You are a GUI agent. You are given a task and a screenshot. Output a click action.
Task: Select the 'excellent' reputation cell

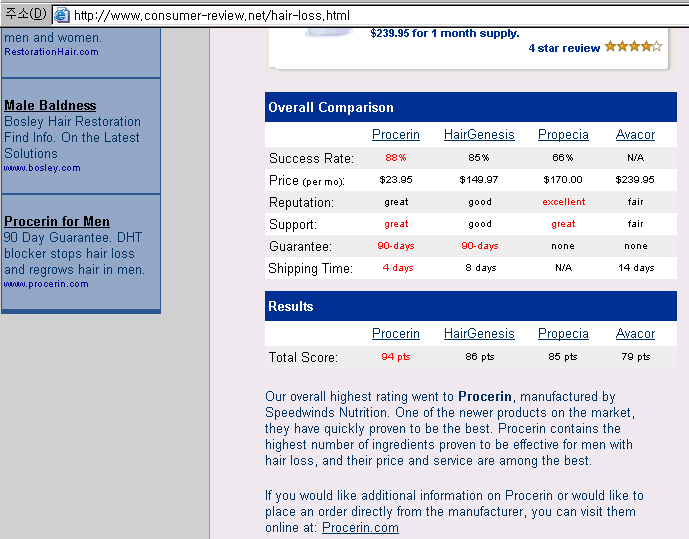(x=563, y=202)
